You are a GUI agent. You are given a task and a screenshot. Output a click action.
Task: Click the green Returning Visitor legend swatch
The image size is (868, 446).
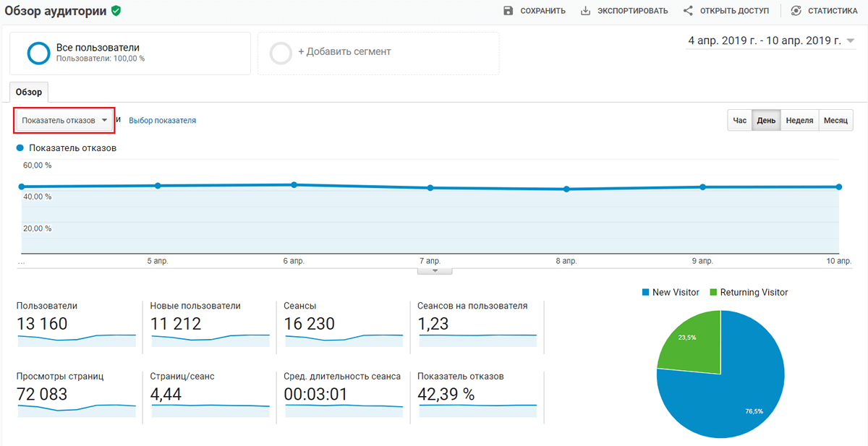[713, 293]
